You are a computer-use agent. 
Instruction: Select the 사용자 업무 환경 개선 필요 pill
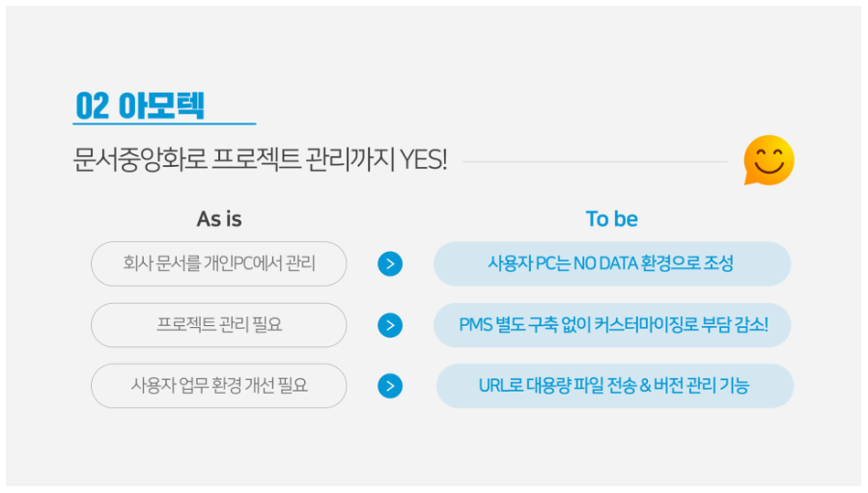(x=219, y=386)
